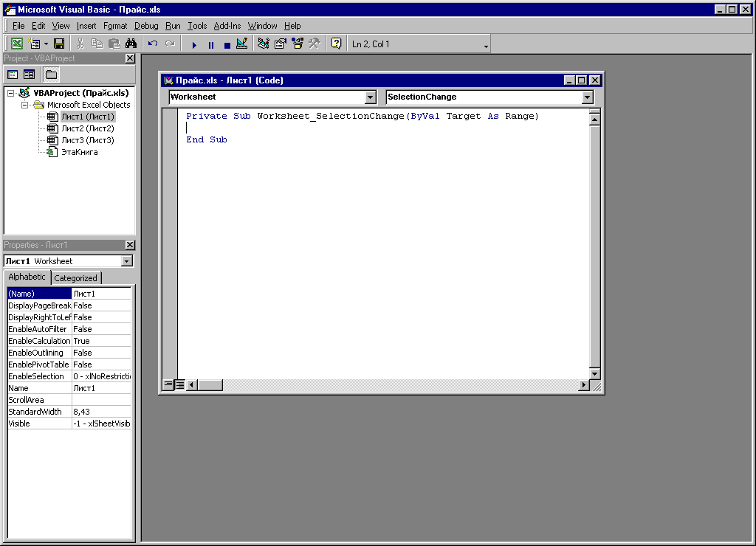Open the SelectionChange procedure dropdown
The image size is (756, 546).
587,97
